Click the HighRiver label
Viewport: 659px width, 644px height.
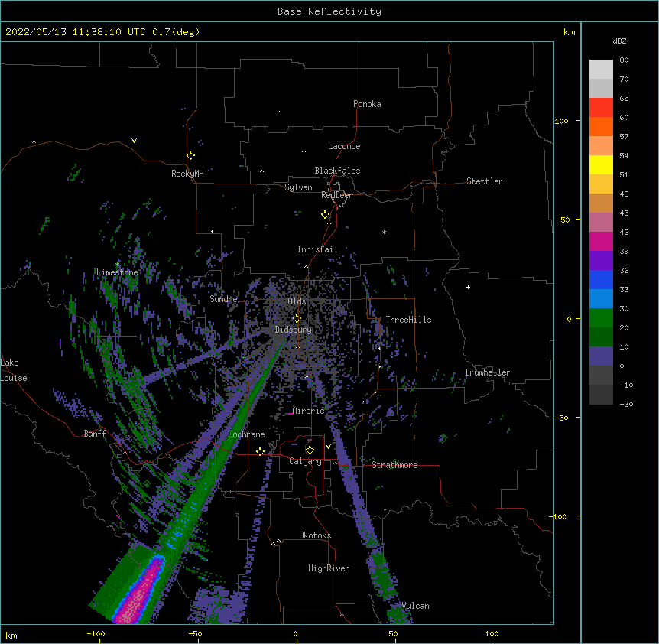[x=329, y=568]
